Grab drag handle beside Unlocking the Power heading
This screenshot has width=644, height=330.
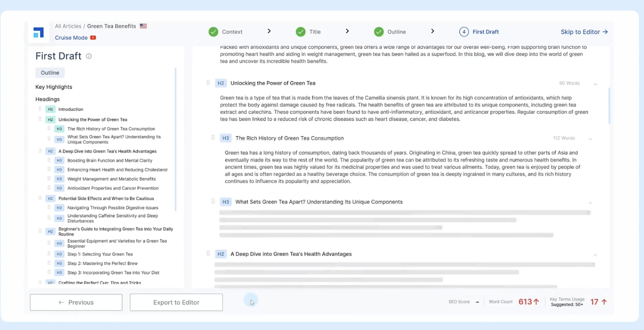click(208, 83)
